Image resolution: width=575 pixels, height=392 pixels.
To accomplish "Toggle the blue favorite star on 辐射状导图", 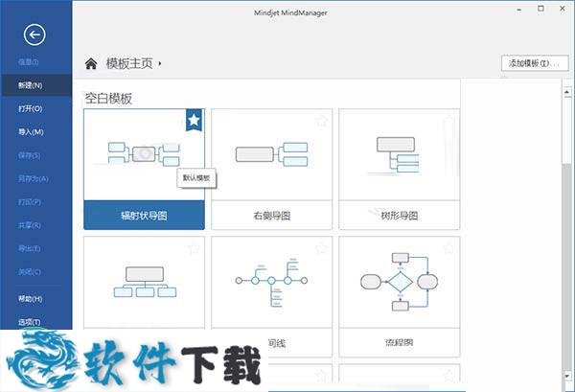I will tap(194, 120).
